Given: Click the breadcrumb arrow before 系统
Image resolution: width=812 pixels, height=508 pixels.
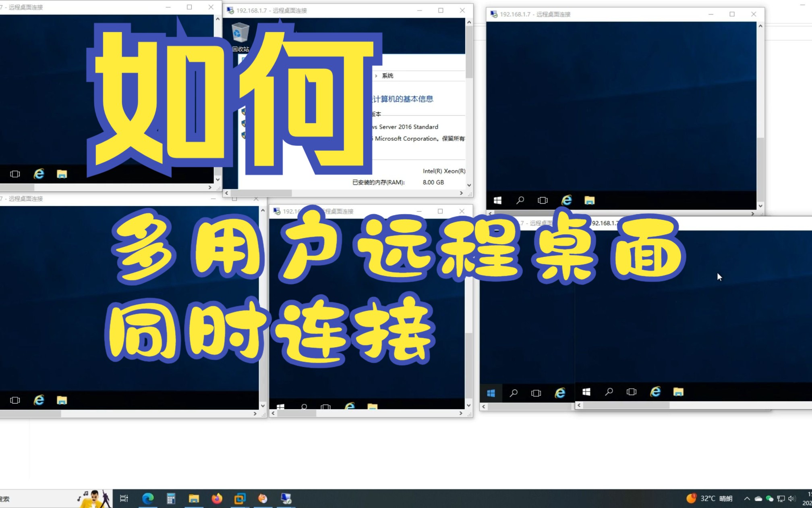Looking at the screenshot, I should 376,75.
